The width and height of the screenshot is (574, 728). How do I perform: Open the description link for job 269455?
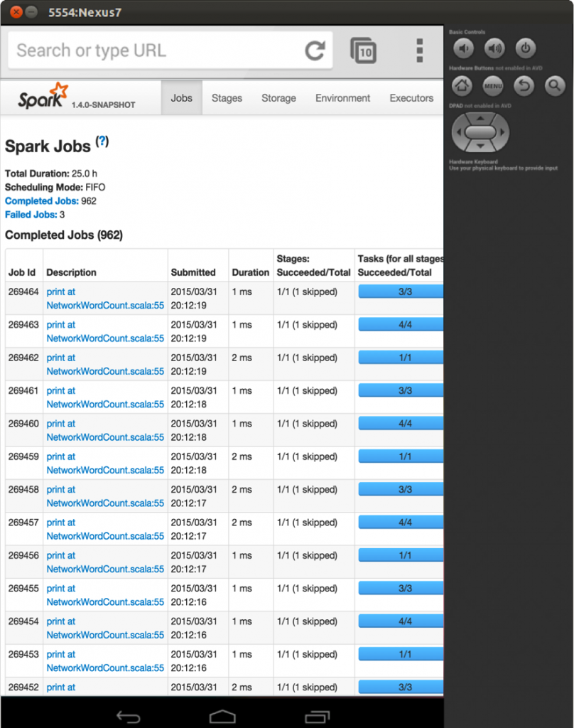click(x=105, y=595)
